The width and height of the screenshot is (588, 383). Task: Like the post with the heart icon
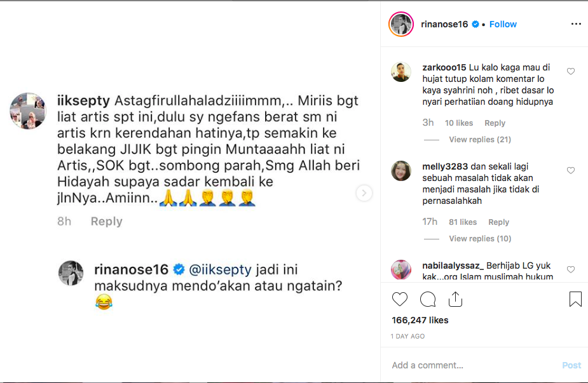tap(399, 299)
